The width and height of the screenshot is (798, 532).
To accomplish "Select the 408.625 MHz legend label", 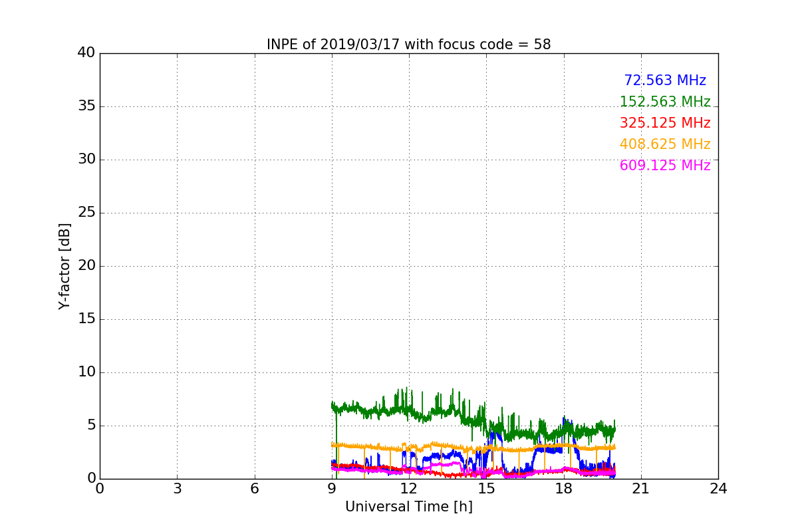I will click(665, 144).
